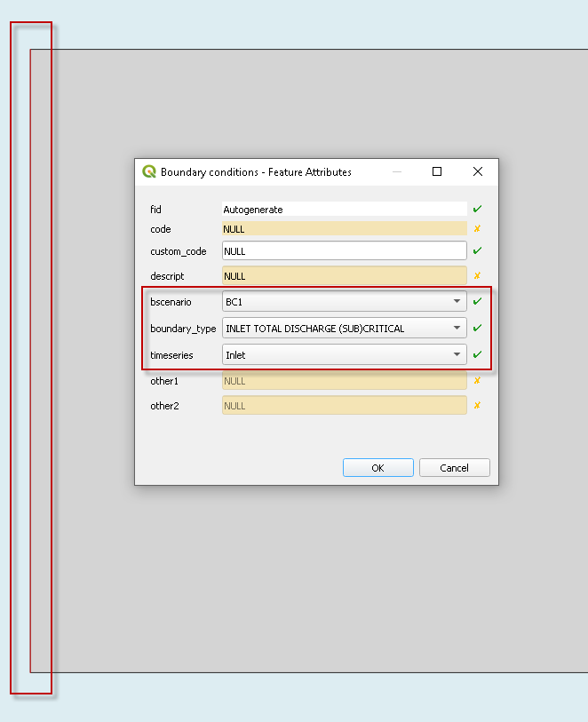Viewport: 588px width, 722px height.
Task: Click into the code NULL field
Action: coord(344,229)
